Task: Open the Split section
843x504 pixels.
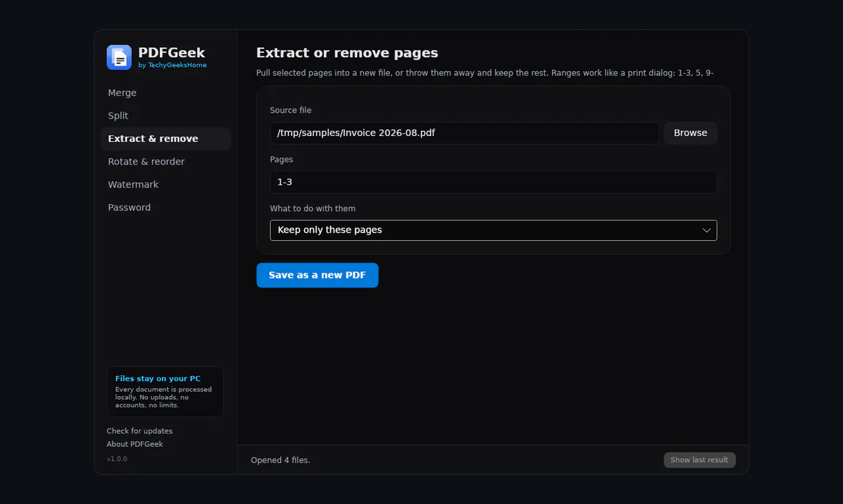Action: [x=165, y=115]
